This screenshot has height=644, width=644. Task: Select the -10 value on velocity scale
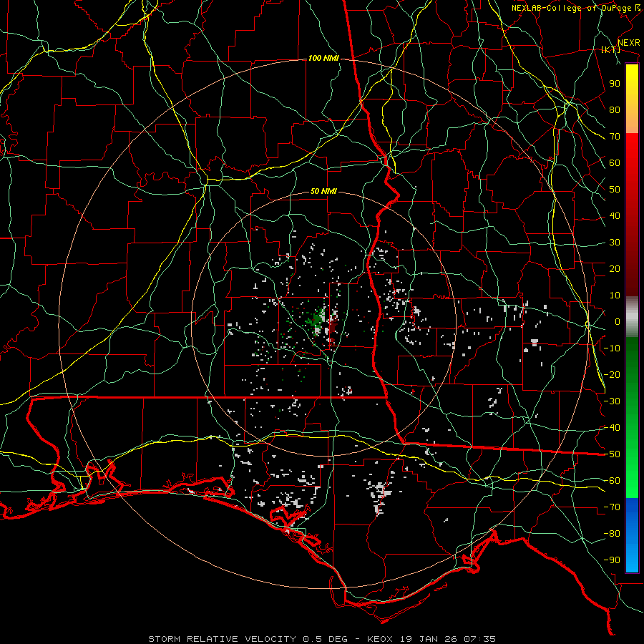(x=612, y=348)
